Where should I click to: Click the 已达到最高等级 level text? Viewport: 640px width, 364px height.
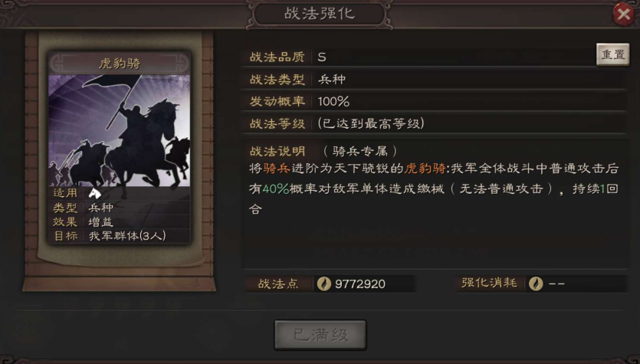coord(371,123)
